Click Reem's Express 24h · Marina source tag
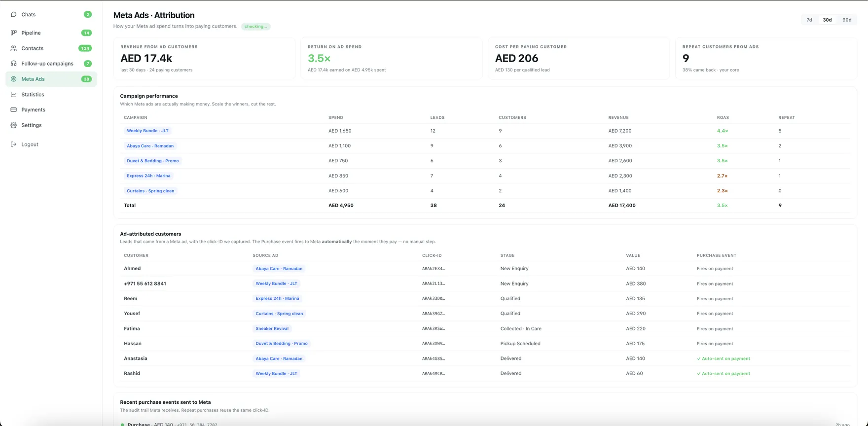This screenshot has width=868, height=426. 277,298
